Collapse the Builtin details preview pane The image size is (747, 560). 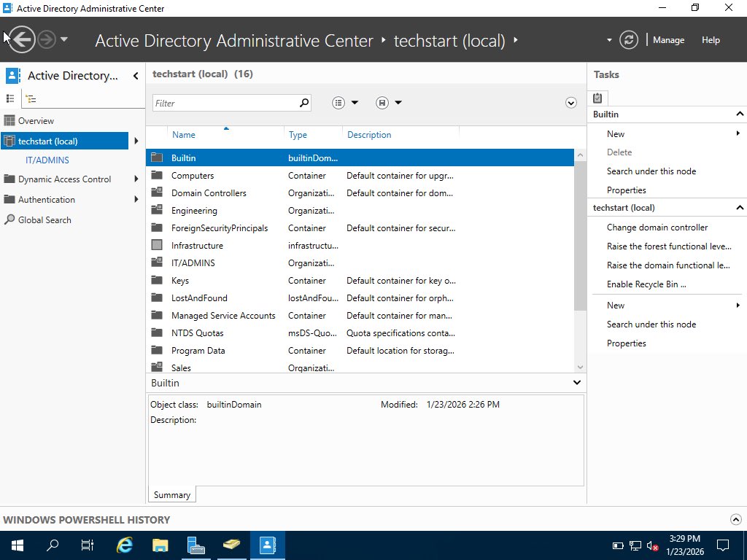(577, 382)
